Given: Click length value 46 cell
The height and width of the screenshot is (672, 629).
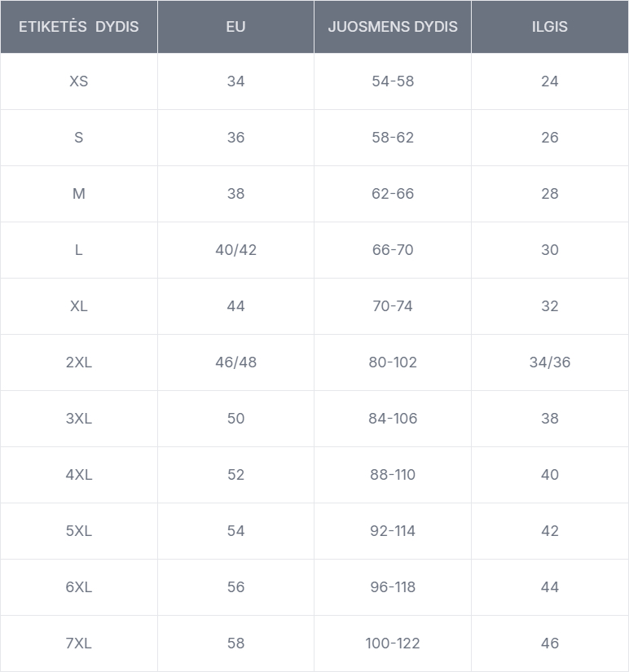Looking at the screenshot, I should [550, 643].
